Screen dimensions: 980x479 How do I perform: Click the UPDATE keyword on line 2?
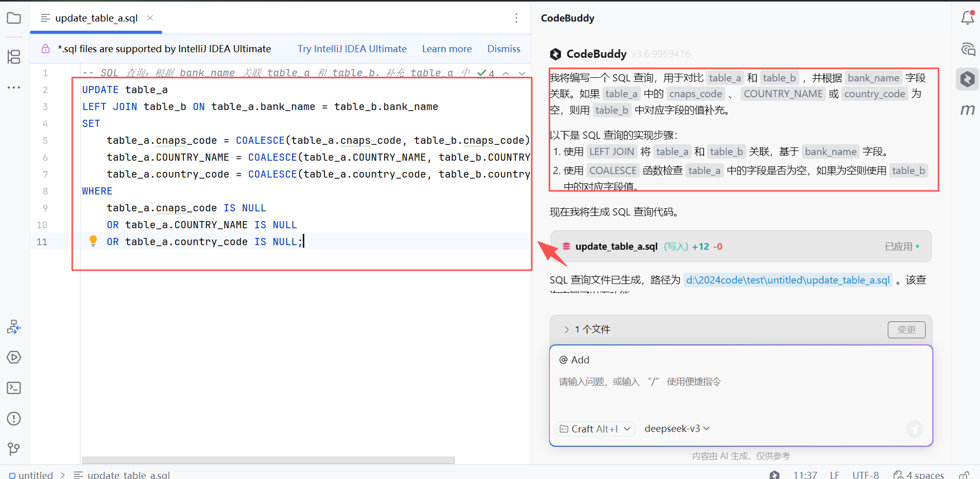coord(100,90)
